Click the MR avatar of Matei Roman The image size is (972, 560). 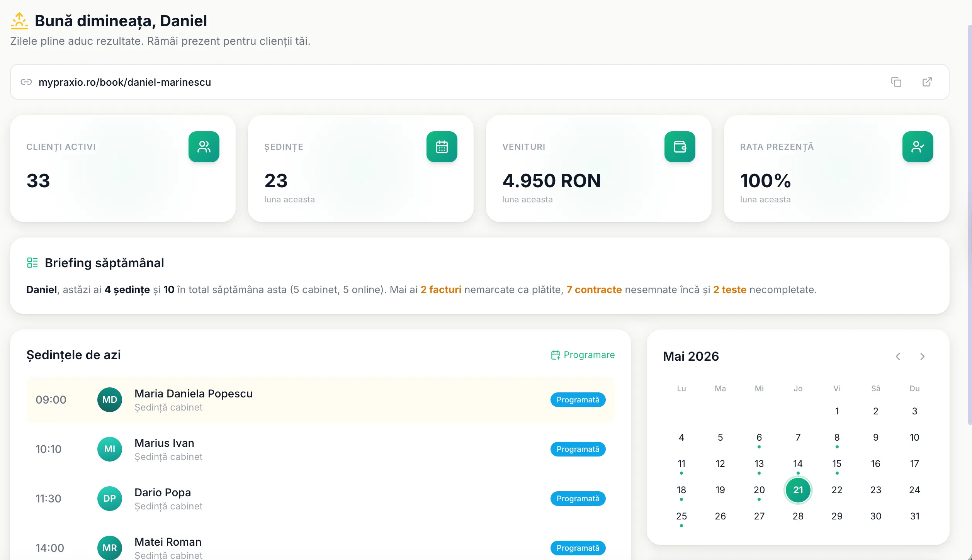(x=110, y=548)
